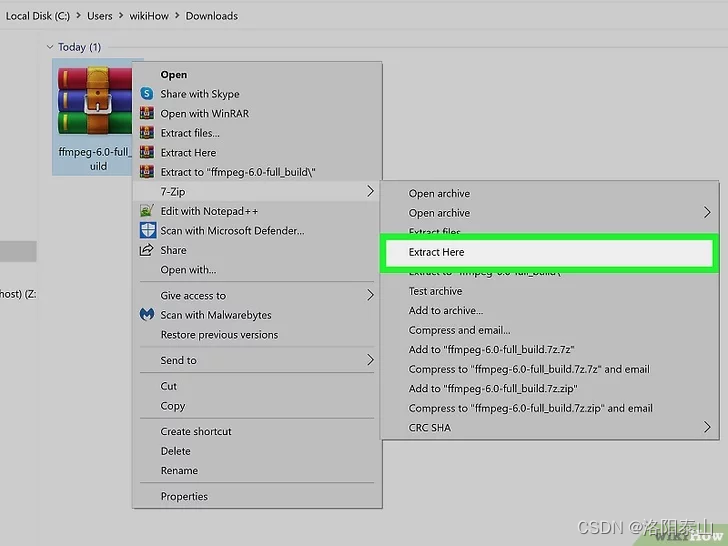The height and width of the screenshot is (546, 728).
Task: Choose second Open archive entry with submenu arrow
Action: coord(550,213)
